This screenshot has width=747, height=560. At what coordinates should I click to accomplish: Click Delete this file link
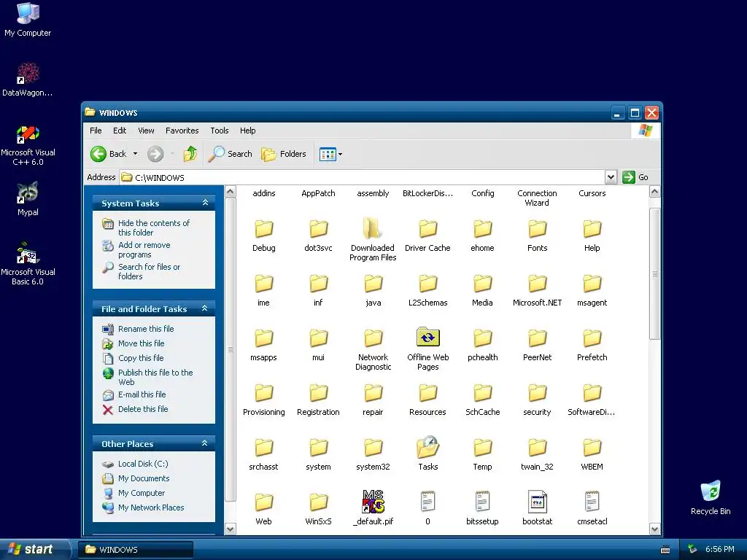click(x=143, y=409)
